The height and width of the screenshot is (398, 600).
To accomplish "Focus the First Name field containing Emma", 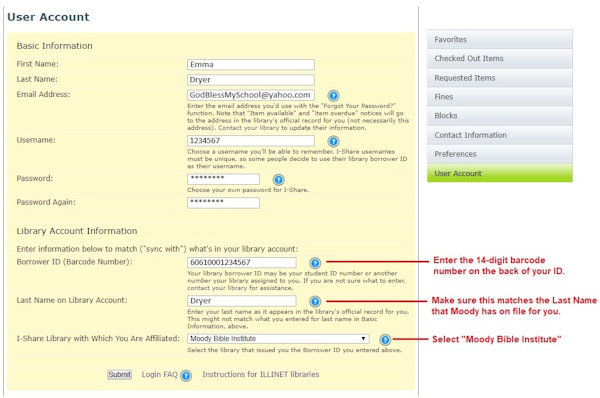I will 251,64.
